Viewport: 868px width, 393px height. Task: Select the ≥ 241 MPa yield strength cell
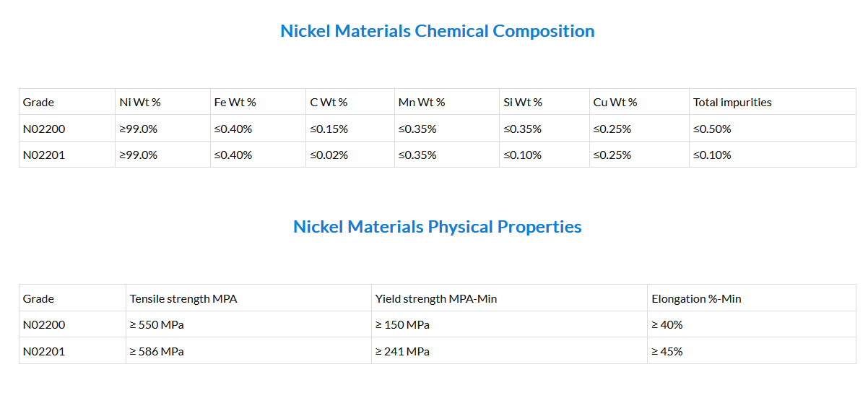pos(402,352)
